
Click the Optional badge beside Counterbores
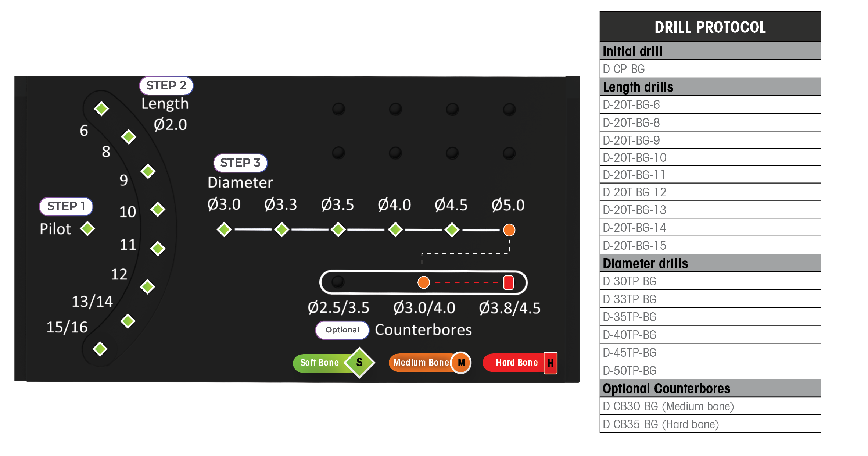(342, 330)
